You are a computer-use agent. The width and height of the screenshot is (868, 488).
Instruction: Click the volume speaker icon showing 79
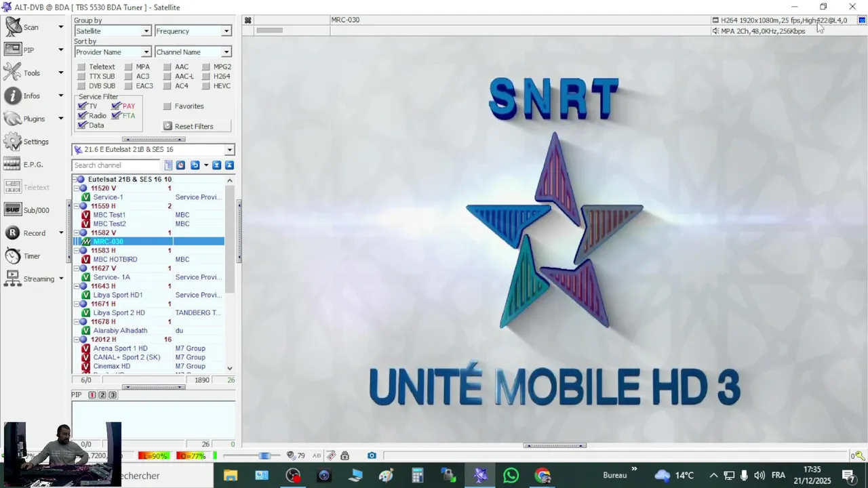(x=291, y=455)
